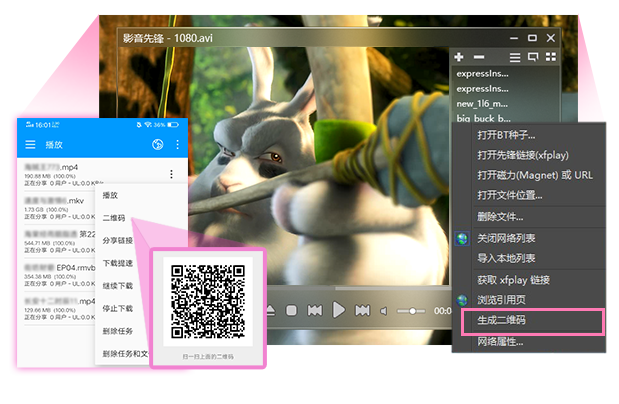Tap 播放 in the phone popup menu
This screenshot has width=619, height=404.
pos(110,195)
